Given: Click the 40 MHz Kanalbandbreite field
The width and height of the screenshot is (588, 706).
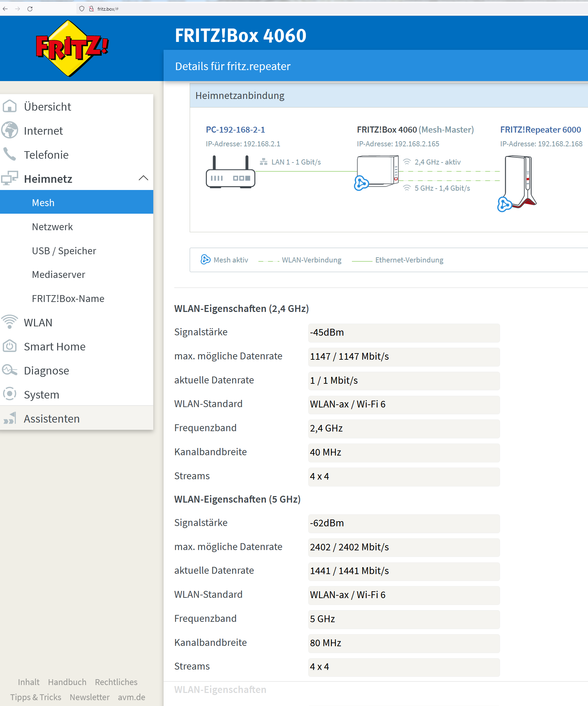Looking at the screenshot, I should pyautogui.click(x=404, y=452).
